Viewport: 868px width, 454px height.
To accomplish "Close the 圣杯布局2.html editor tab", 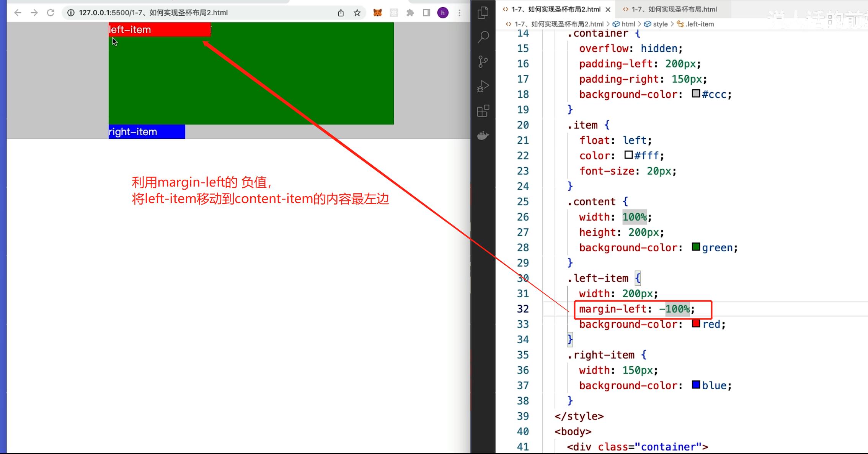I will pos(608,9).
